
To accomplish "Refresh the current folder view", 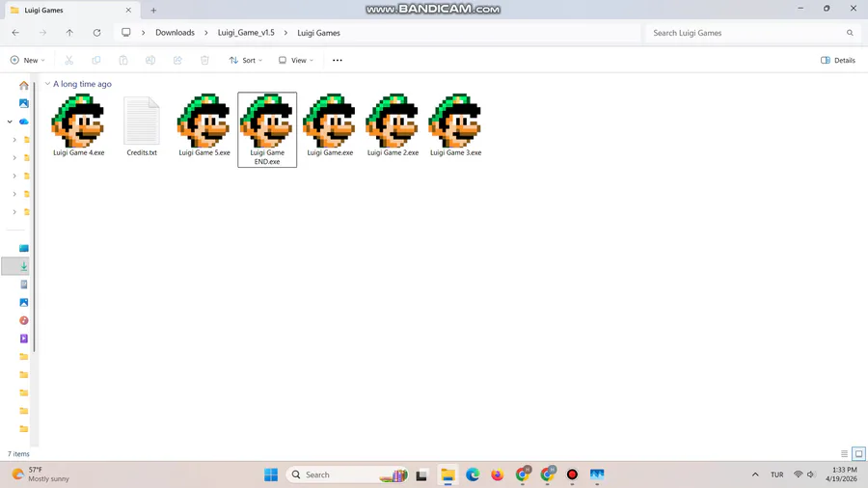I will point(96,33).
